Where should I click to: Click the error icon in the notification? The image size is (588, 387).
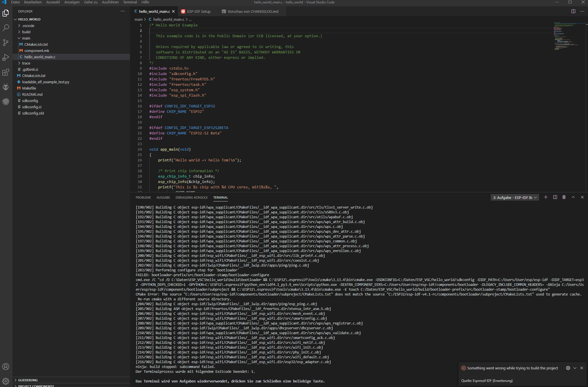pos(464,368)
